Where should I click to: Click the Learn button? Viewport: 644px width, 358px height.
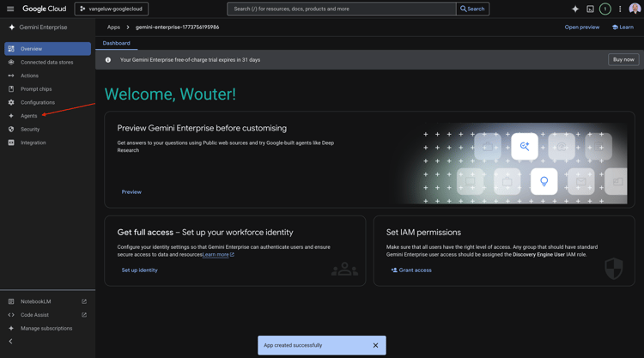[623, 27]
